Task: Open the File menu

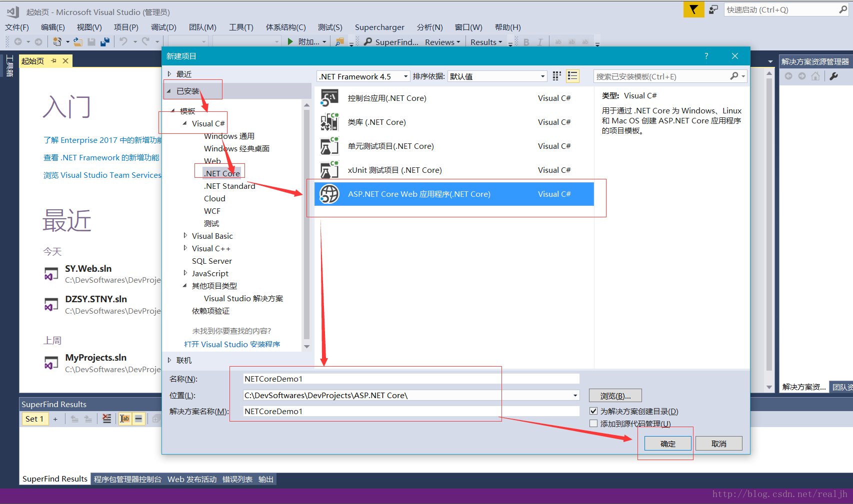Action: pyautogui.click(x=17, y=27)
